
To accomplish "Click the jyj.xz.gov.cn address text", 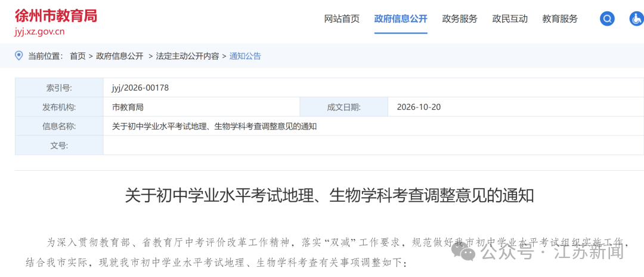I will coord(39,32).
